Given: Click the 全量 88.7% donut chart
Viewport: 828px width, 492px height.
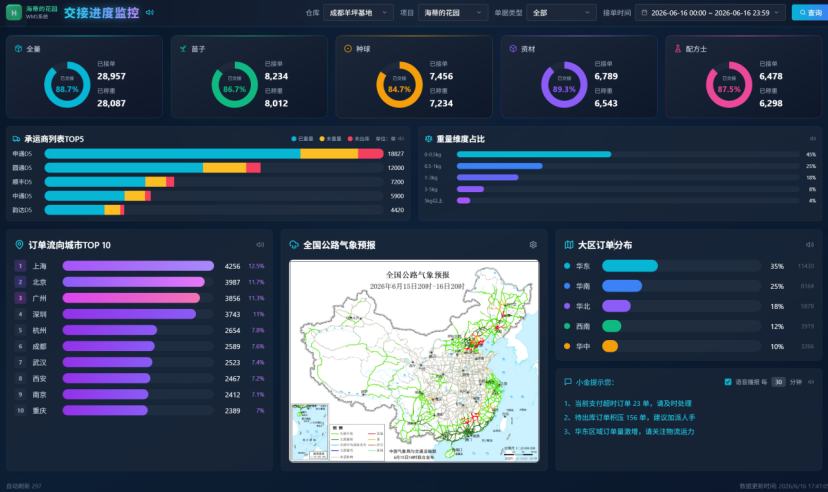Looking at the screenshot, I should click(x=67, y=84).
